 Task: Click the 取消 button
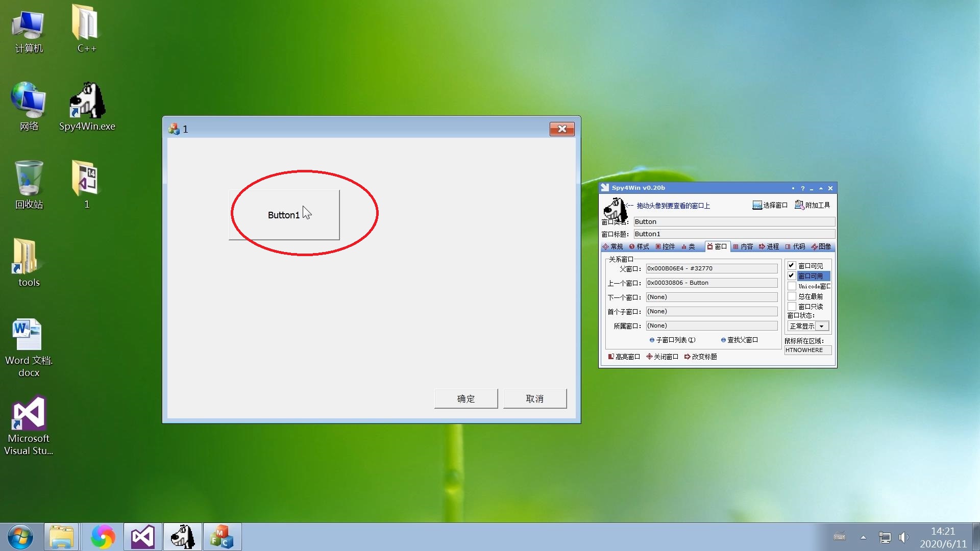(x=536, y=398)
